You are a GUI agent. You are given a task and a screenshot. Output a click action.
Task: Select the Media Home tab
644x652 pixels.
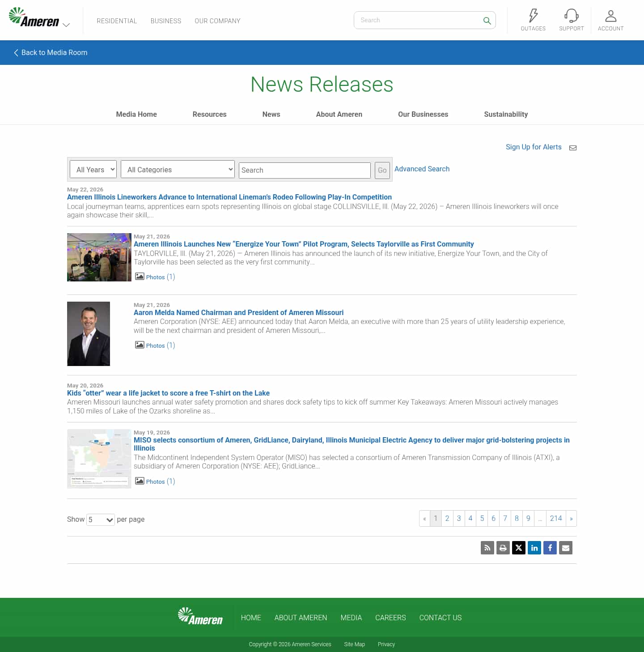tap(136, 114)
